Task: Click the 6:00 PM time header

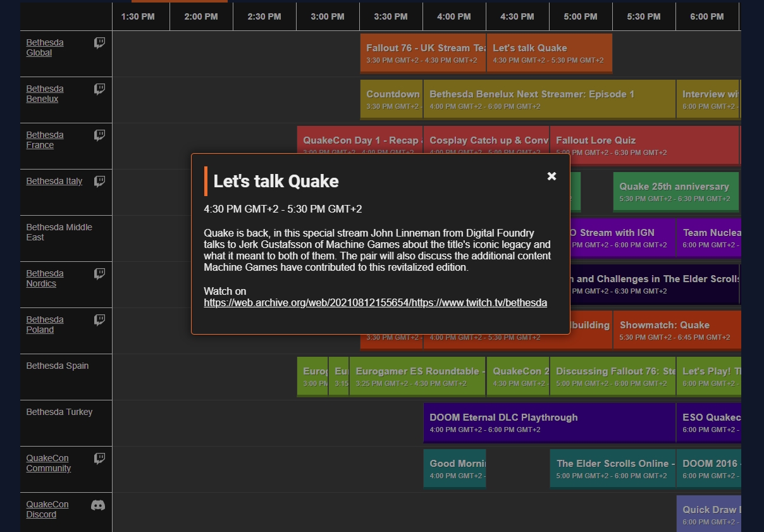Action: tap(707, 16)
